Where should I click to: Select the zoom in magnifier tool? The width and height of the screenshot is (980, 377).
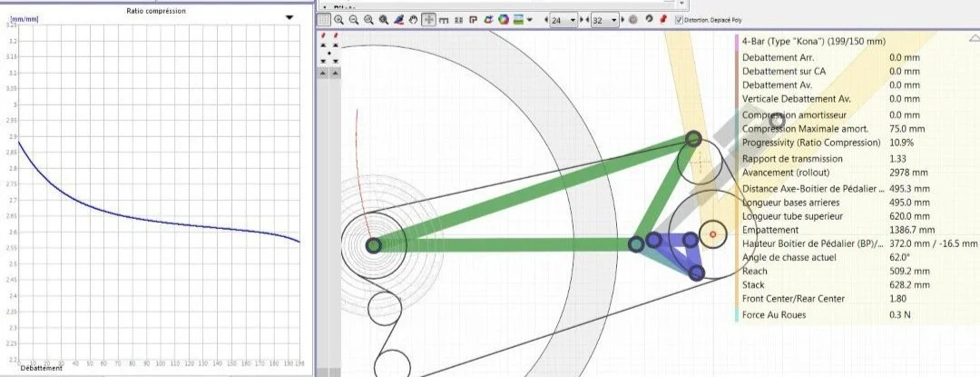coord(338,19)
